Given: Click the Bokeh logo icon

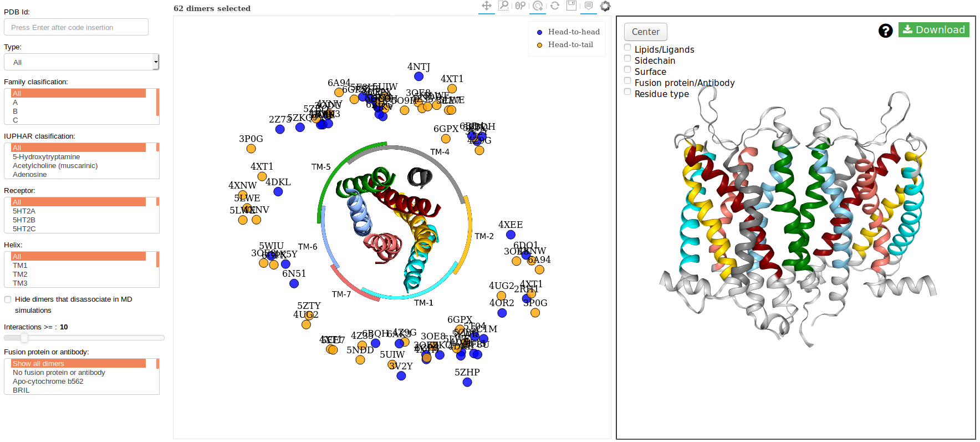Looking at the screenshot, I should pyautogui.click(x=605, y=6).
